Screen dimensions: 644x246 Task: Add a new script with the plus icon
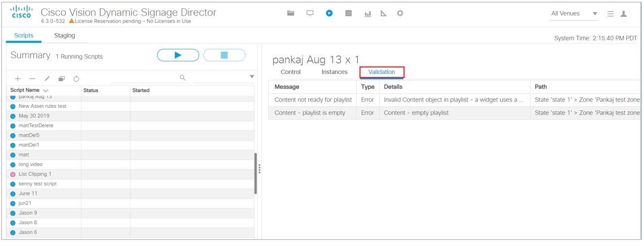tap(17, 78)
